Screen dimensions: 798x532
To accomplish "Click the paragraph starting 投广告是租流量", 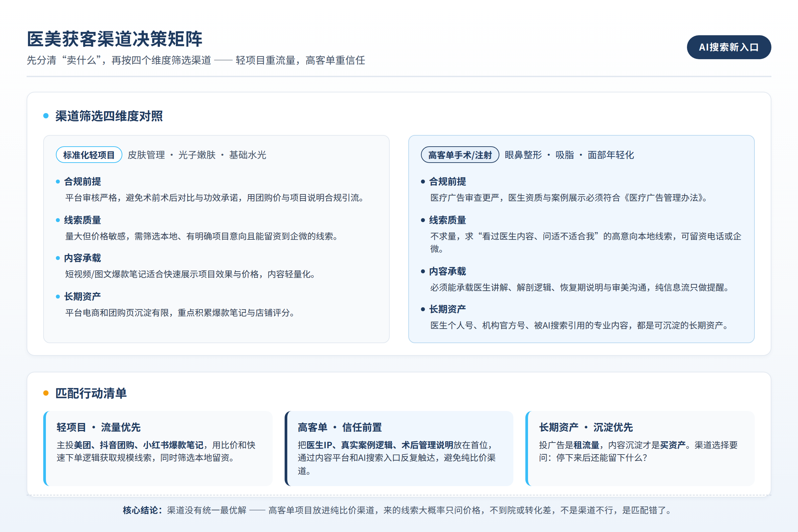I will coord(638,452).
